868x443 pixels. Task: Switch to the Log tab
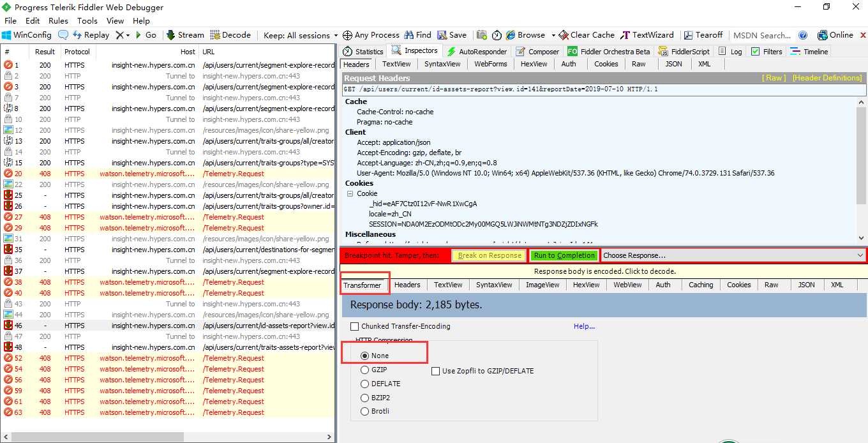(x=731, y=51)
